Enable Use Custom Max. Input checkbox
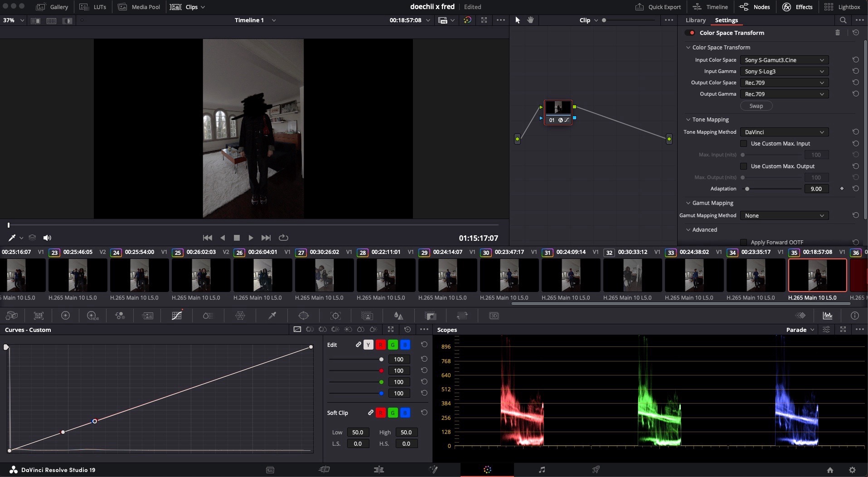 (x=743, y=143)
